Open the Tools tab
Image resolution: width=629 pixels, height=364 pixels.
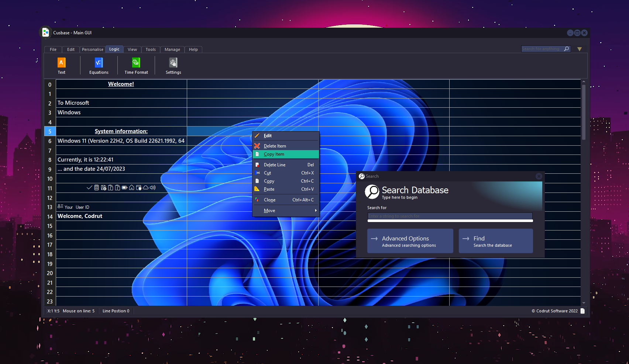click(x=151, y=49)
